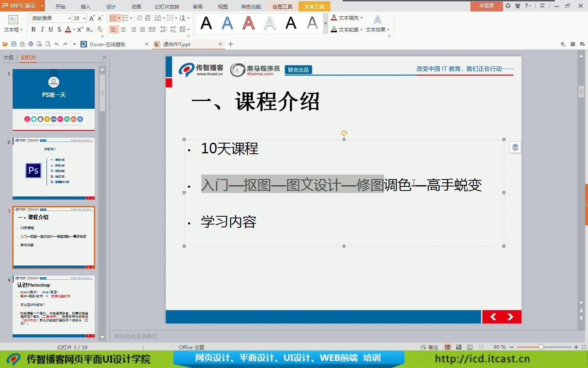The image size is (588, 368).
Task: Click the 未登录 login button
Action: [x=486, y=7]
